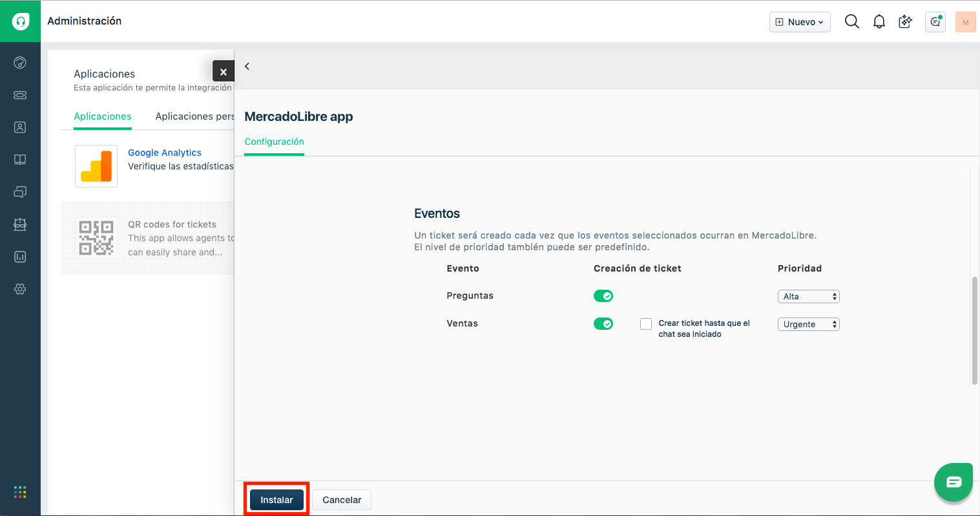Open the contacts icon in sidebar

[20, 127]
